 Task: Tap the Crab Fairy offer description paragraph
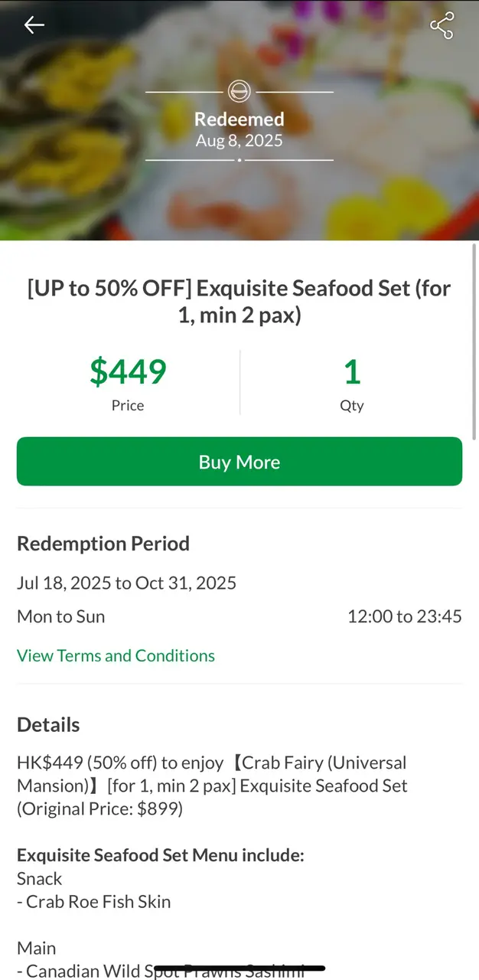(x=212, y=786)
